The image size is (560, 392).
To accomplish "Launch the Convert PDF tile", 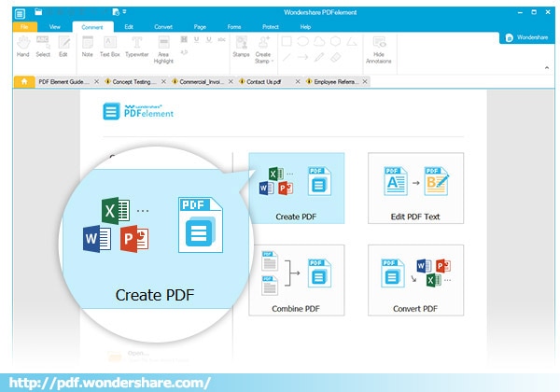I will coord(415,279).
